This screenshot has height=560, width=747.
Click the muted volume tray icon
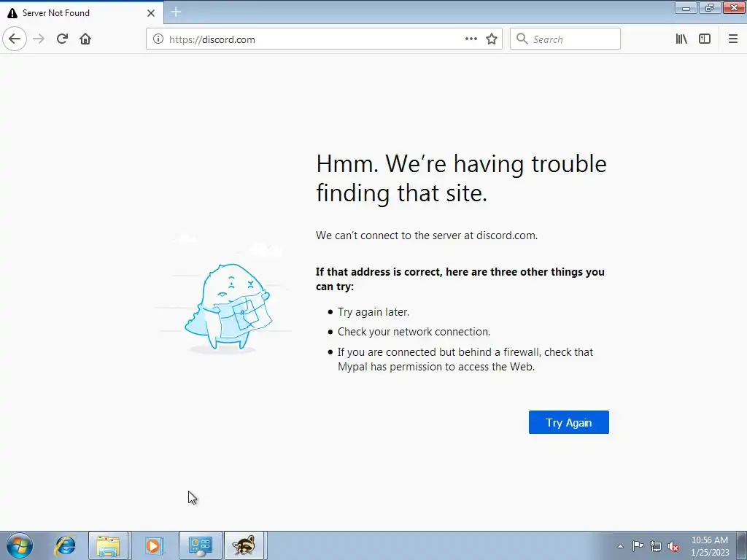pyautogui.click(x=673, y=546)
